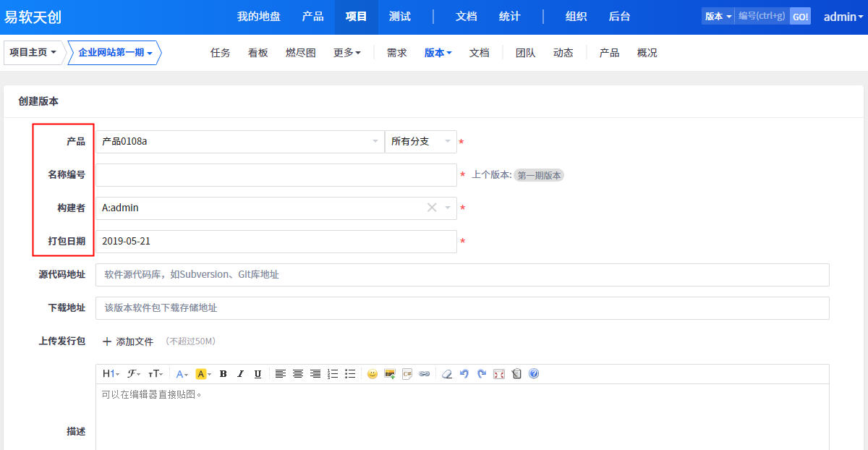Image resolution: width=868 pixels, height=450 pixels.
Task: Switch to the 测试 top navigation tab
Action: [399, 17]
